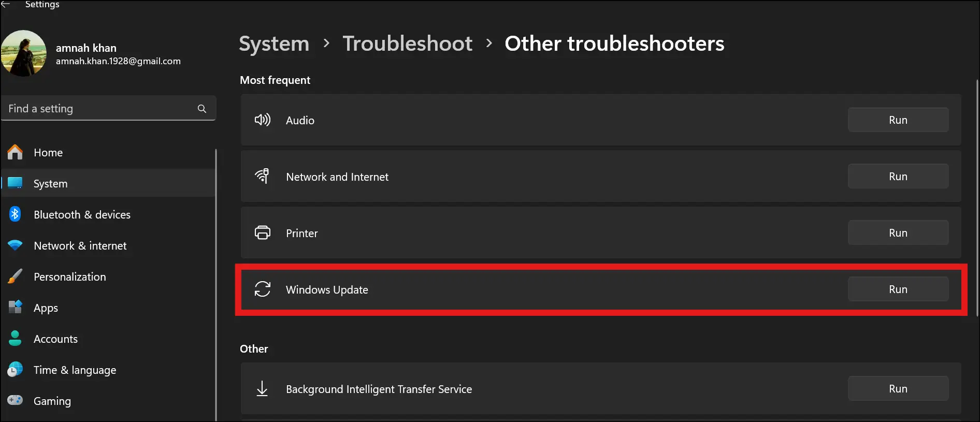The height and width of the screenshot is (422, 980).
Task: Click the Personalization brush icon
Action: click(15, 277)
